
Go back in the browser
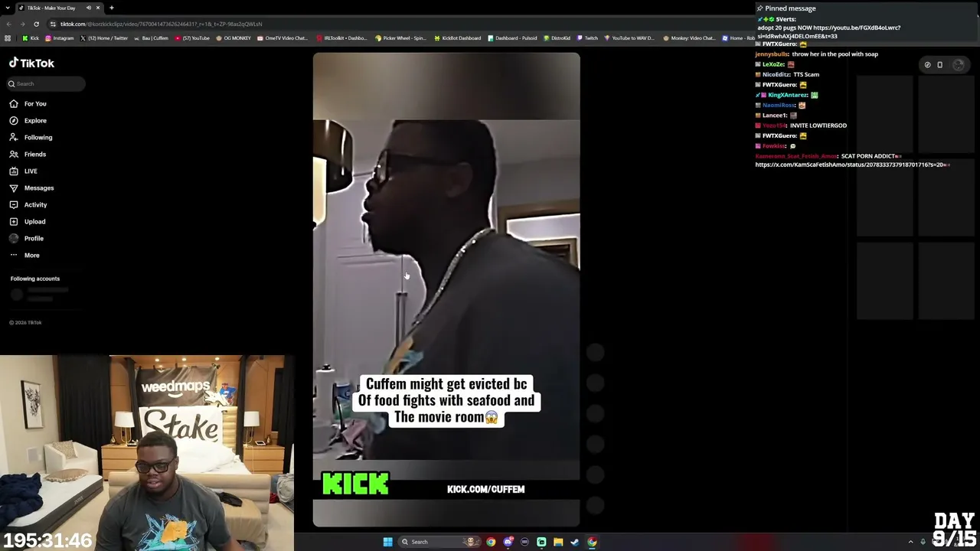[8, 24]
